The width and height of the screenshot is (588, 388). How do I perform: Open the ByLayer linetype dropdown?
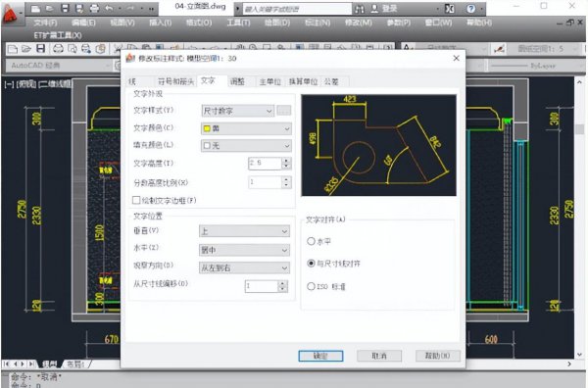536,66
